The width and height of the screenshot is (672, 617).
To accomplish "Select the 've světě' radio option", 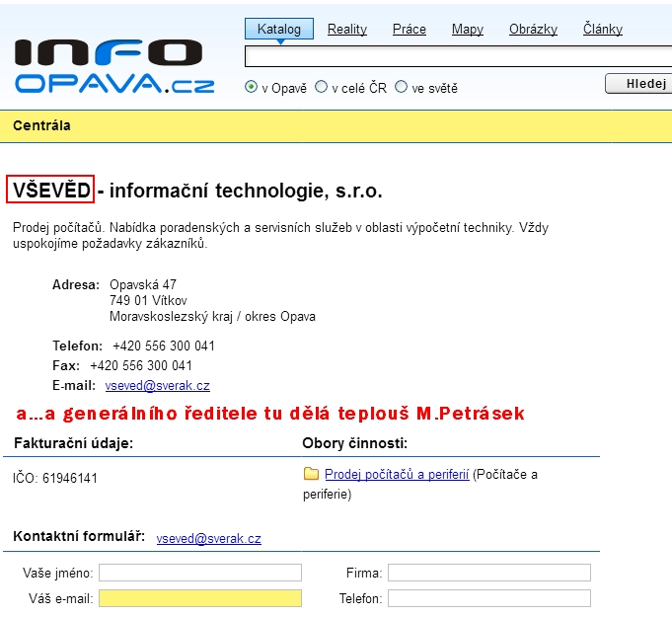I will (x=401, y=87).
